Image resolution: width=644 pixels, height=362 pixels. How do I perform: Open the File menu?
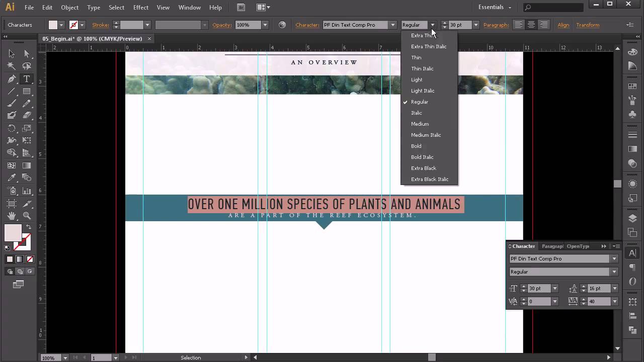point(29,8)
